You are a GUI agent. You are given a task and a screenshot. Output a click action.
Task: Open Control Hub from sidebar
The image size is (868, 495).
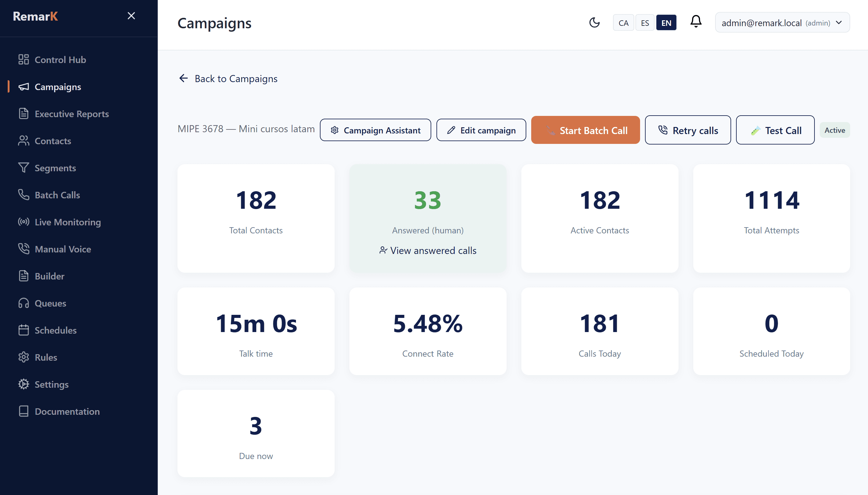coord(60,60)
